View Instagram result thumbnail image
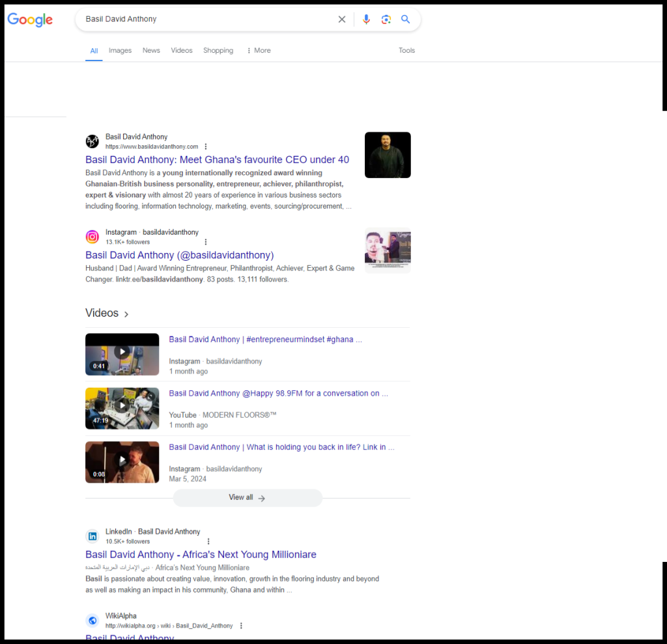This screenshot has width=667, height=644. tap(388, 250)
